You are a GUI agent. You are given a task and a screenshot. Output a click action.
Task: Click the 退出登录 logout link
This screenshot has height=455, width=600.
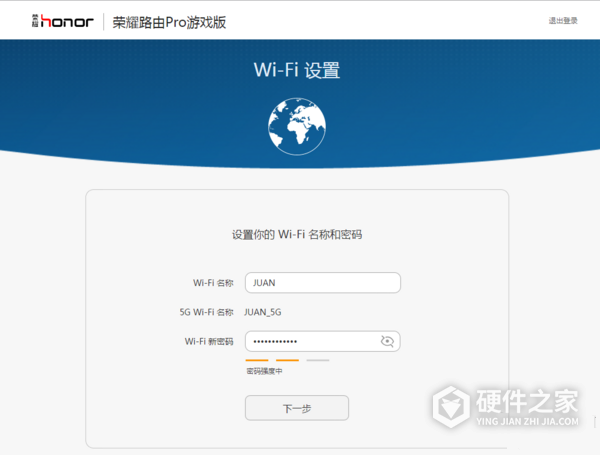[x=563, y=21]
